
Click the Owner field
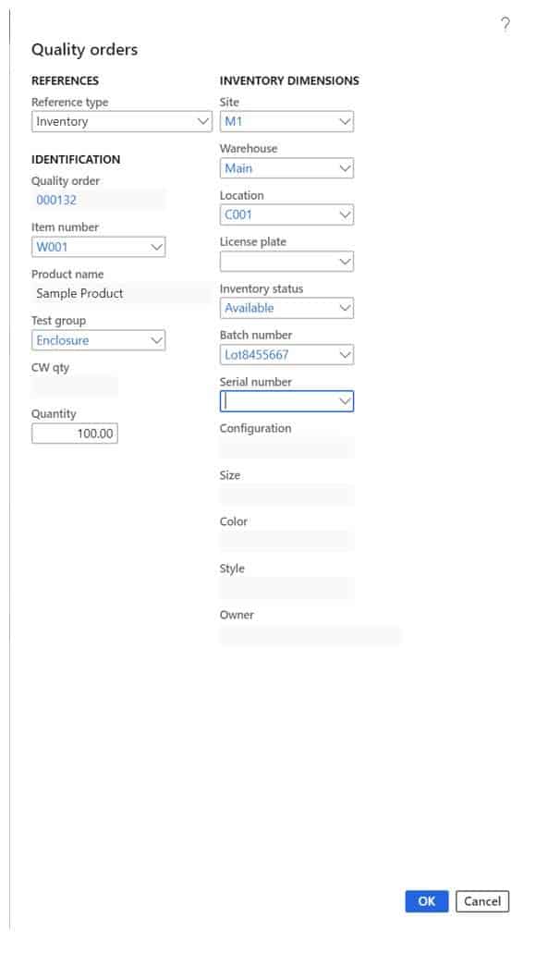[x=310, y=635]
